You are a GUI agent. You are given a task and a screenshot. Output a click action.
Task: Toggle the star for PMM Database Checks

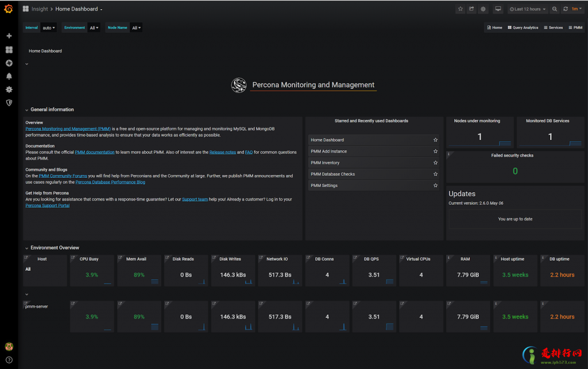435,174
